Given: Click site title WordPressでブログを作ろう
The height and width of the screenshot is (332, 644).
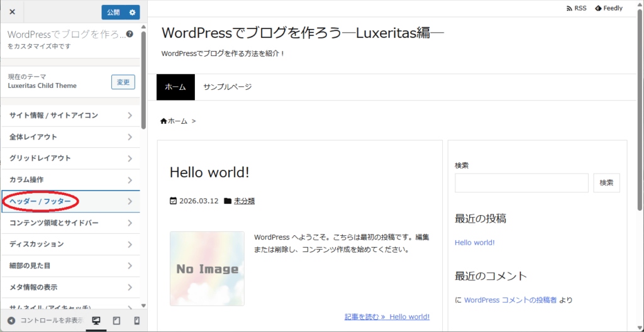Looking at the screenshot, I should [303, 34].
